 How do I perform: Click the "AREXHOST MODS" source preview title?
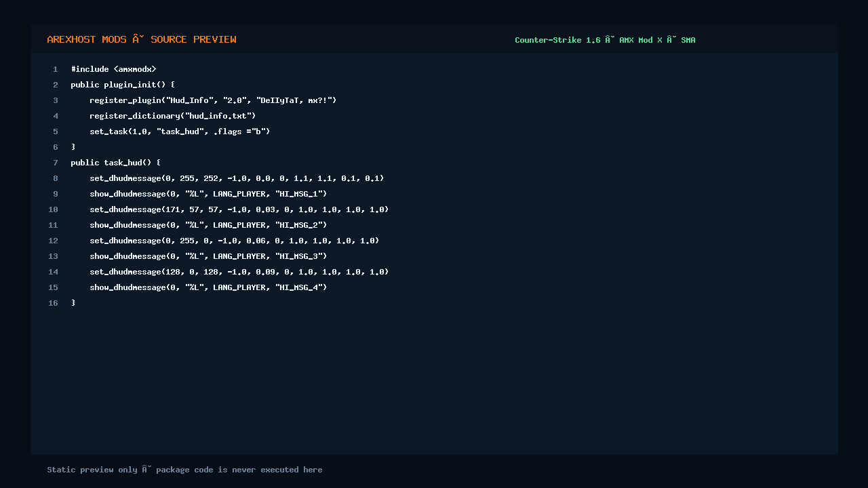[x=142, y=39]
